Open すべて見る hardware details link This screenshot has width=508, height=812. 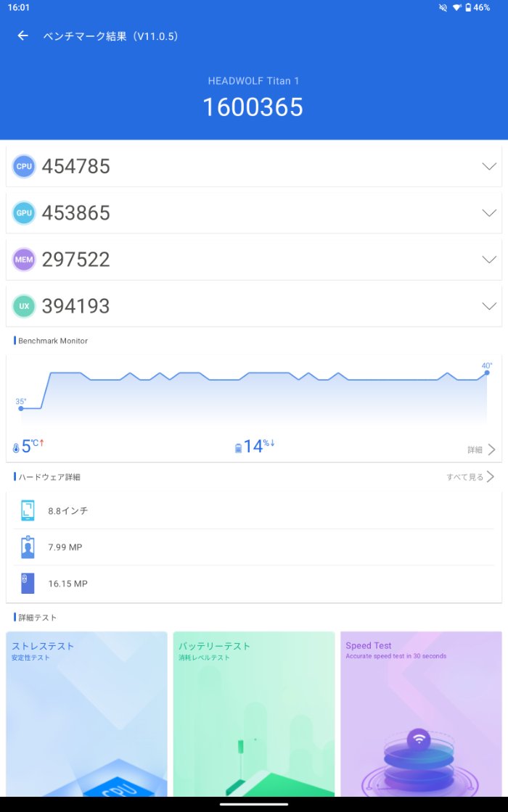470,477
